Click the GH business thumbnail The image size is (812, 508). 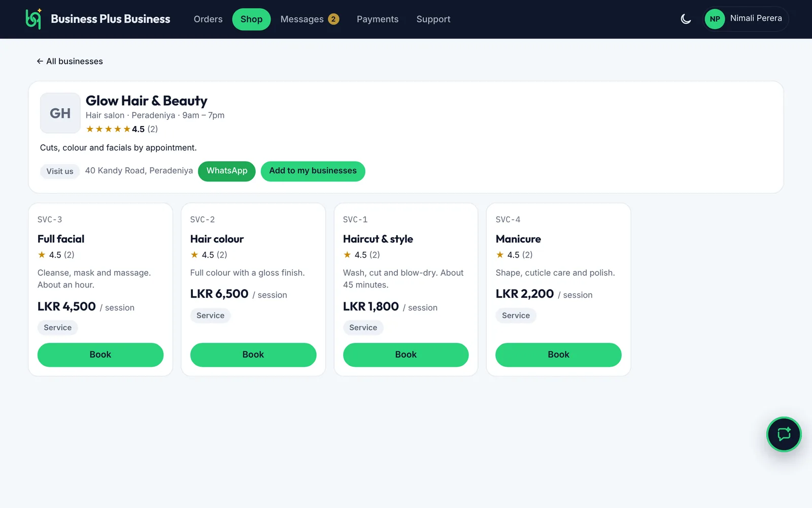60,113
